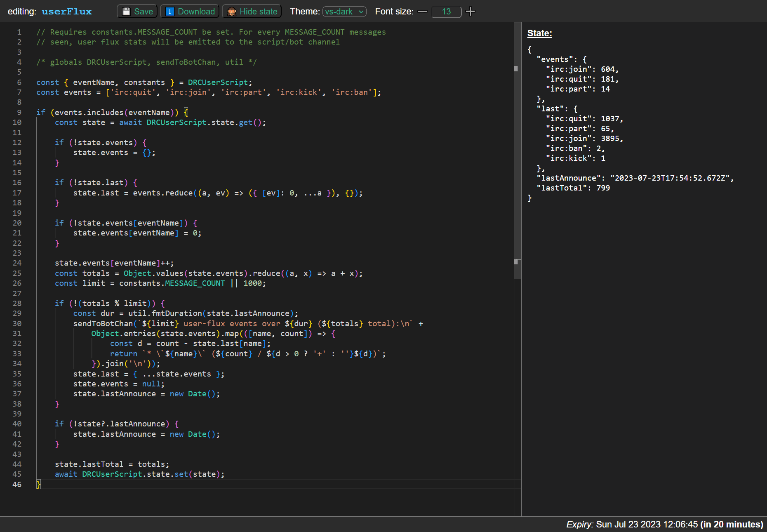Click the state value "irc:quit": 181
Image resolution: width=767 pixels, height=532 pixels.
click(x=582, y=79)
